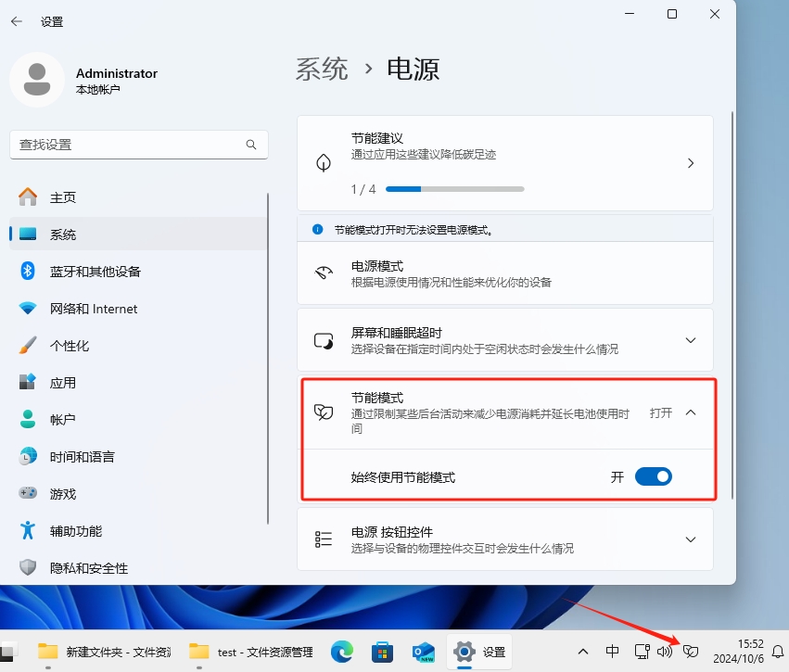The height and width of the screenshot is (672, 789).
Task: Open the 新建文件夹 File Explorer taskbar button
Action: coord(105,652)
